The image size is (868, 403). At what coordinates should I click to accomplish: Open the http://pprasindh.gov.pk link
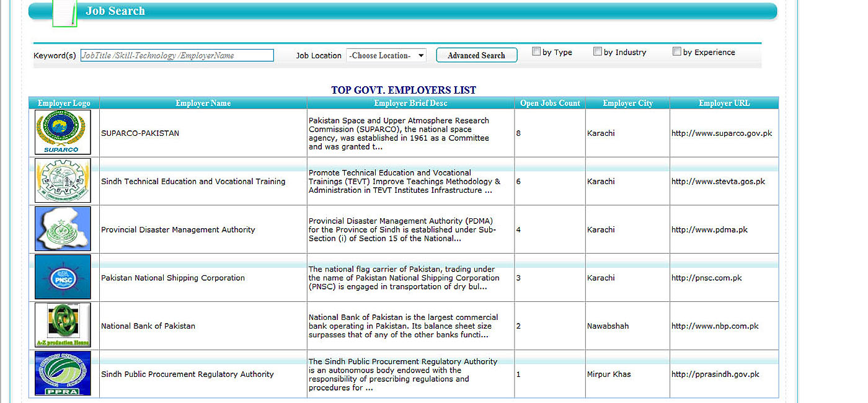pyautogui.click(x=715, y=374)
